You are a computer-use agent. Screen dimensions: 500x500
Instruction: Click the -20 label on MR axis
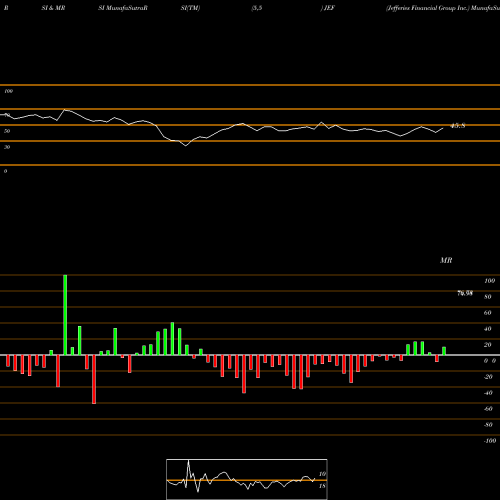coord(488,377)
